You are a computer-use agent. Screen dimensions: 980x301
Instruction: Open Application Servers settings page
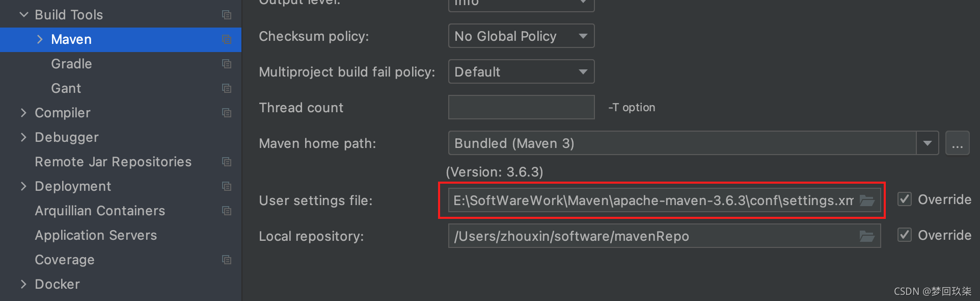coord(96,235)
